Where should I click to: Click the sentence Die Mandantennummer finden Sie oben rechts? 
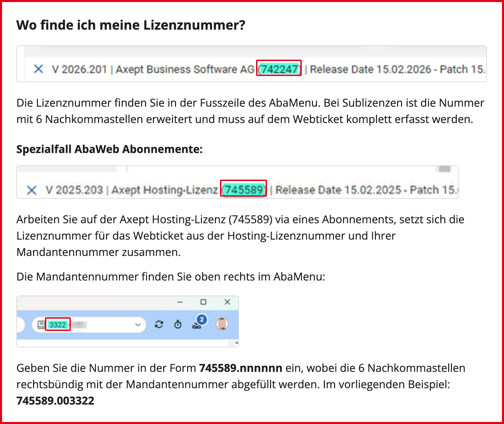[171, 277]
